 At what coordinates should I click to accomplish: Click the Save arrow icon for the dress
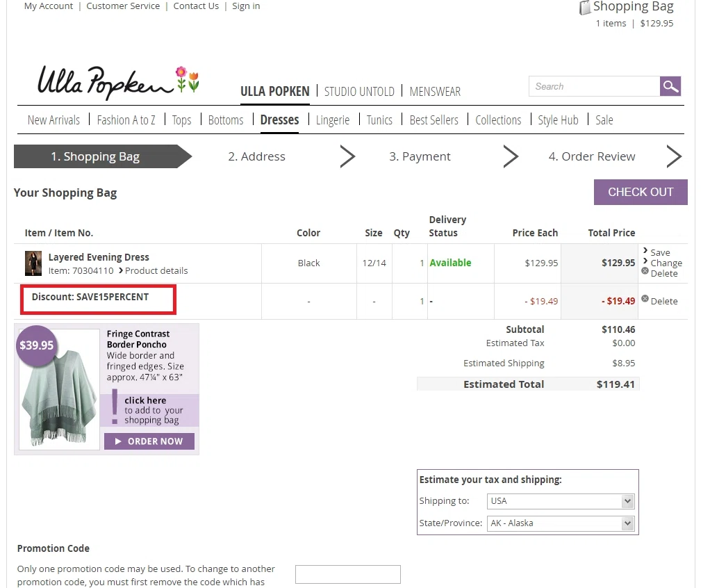(645, 250)
